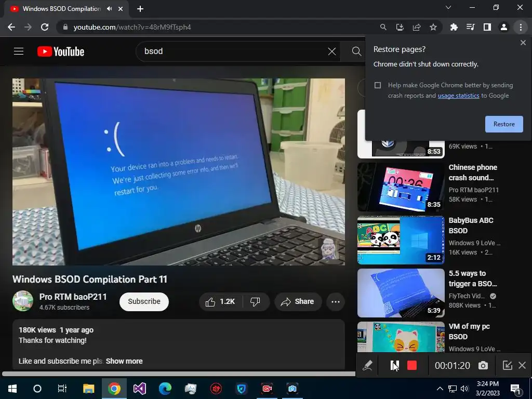Screen dimensions: 532x399
Task: Open the Pro RTM baoP211 channel avatar
Action: click(23, 301)
